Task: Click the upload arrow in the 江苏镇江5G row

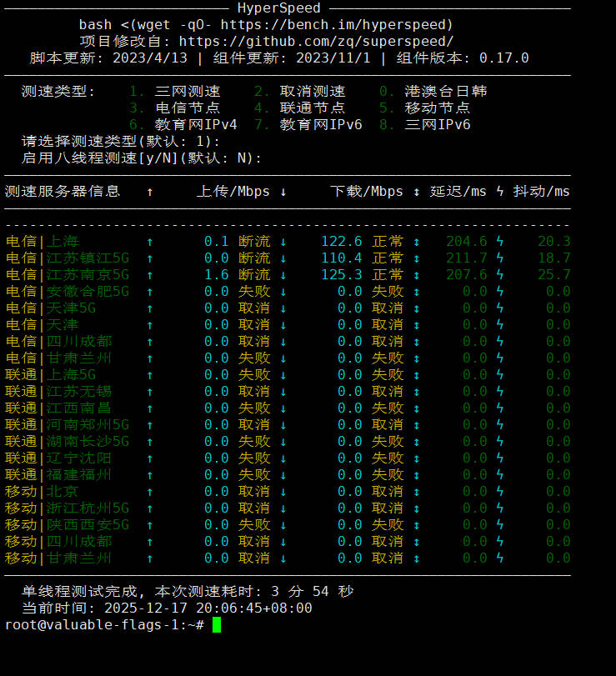Action: pyautogui.click(x=150, y=258)
